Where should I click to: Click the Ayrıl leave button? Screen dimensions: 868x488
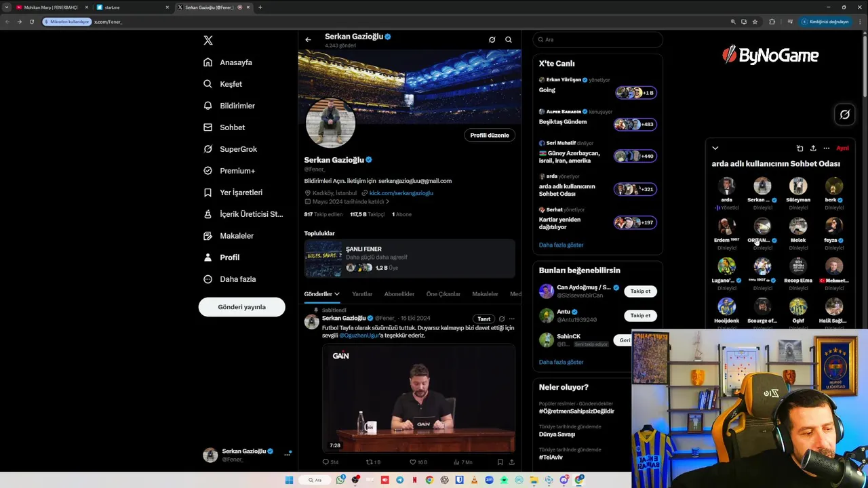coord(842,148)
